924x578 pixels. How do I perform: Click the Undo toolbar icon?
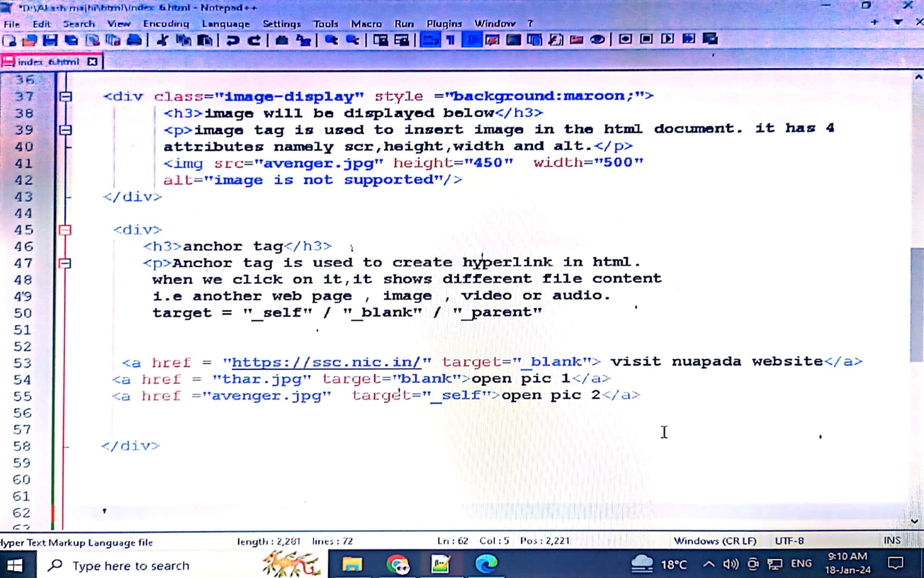click(x=233, y=40)
